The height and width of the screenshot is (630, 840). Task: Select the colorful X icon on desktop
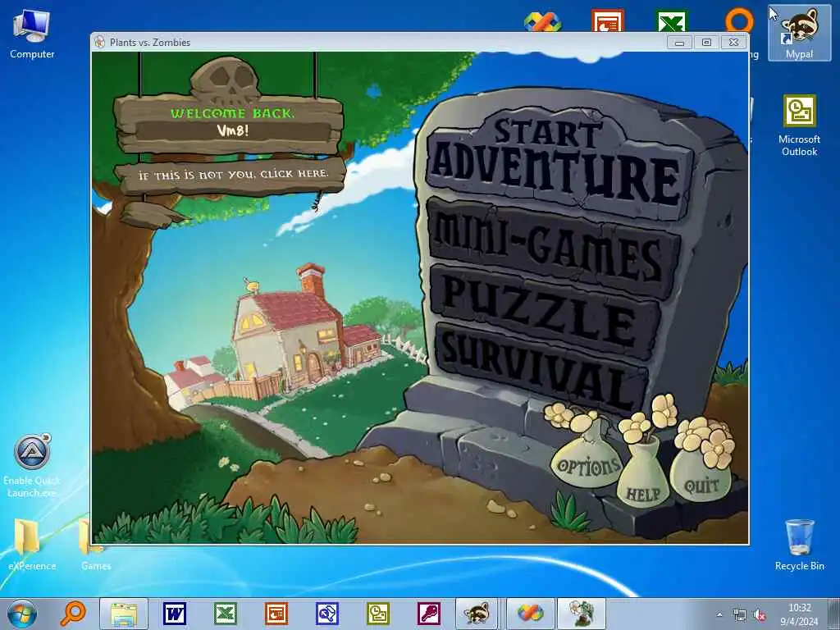click(x=542, y=22)
